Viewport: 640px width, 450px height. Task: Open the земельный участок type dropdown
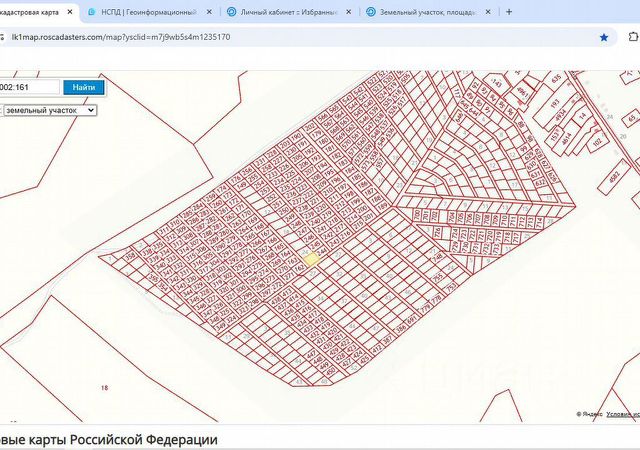pyautogui.click(x=48, y=110)
